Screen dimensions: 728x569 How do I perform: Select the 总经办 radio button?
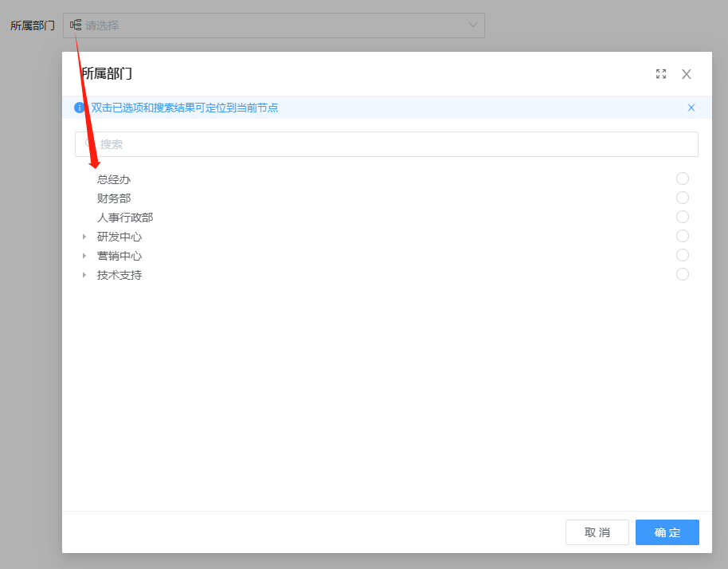[682, 179]
